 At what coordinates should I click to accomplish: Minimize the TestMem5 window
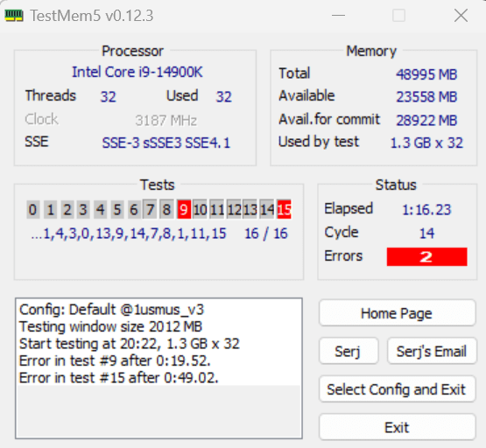tap(338, 15)
